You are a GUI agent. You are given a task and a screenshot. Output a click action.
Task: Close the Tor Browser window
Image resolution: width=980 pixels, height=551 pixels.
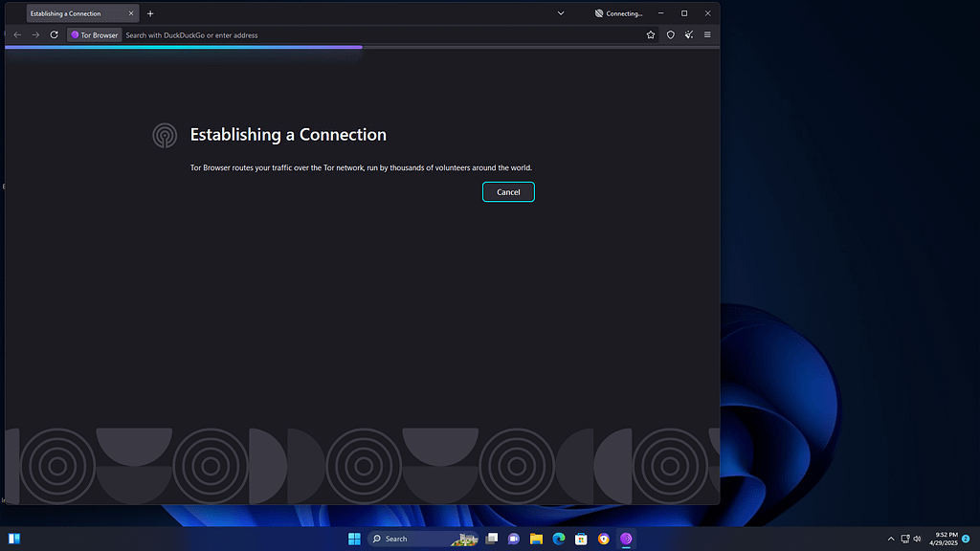click(x=707, y=13)
